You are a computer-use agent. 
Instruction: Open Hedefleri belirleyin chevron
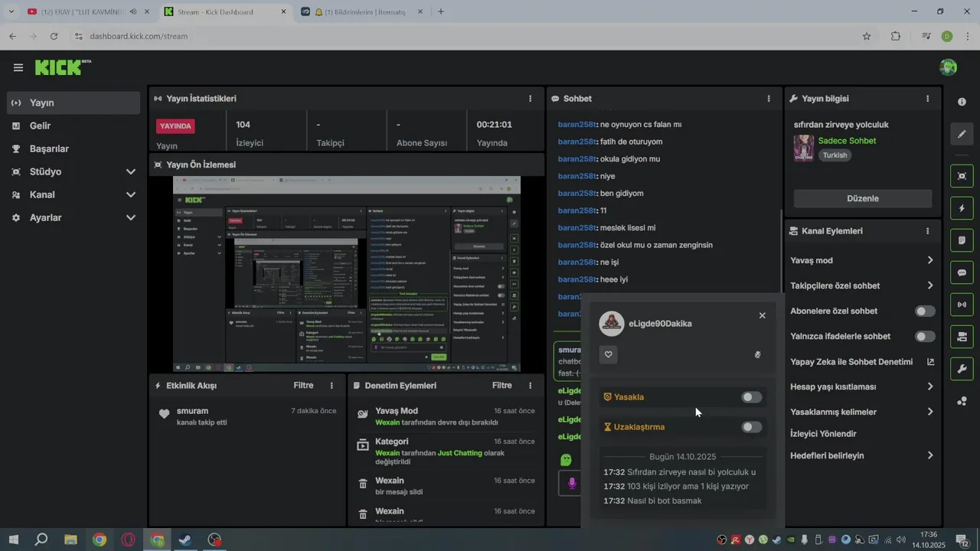pos(930,455)
